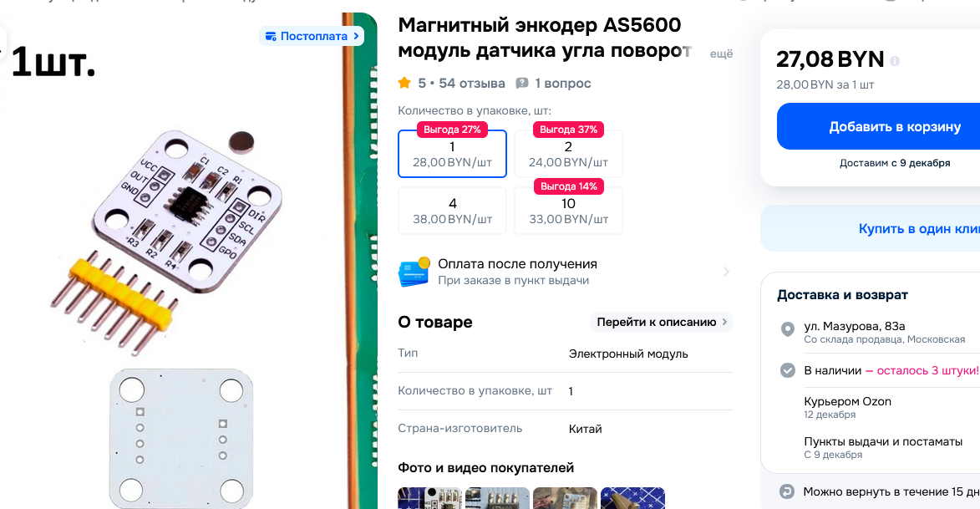Click the checkmark icon beside 'В наличии'
Image resolution: width=980 pixels, height=509 pixels.
coord(788,370)
